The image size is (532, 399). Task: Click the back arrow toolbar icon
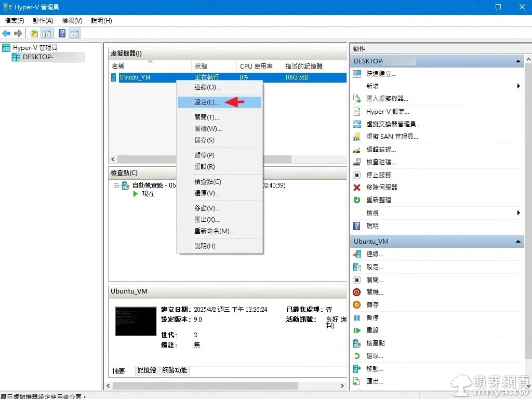pyautogui.click(x=6, y=34)
